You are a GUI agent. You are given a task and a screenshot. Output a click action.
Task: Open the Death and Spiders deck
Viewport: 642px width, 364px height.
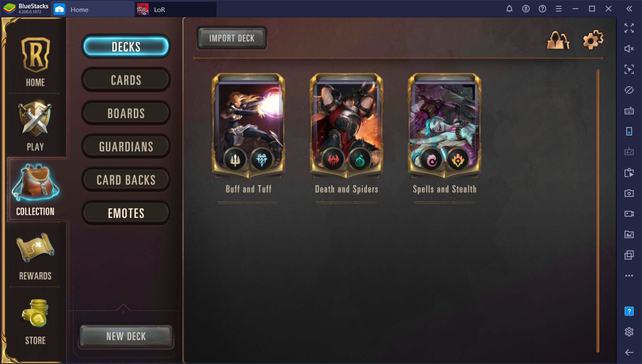346,134
